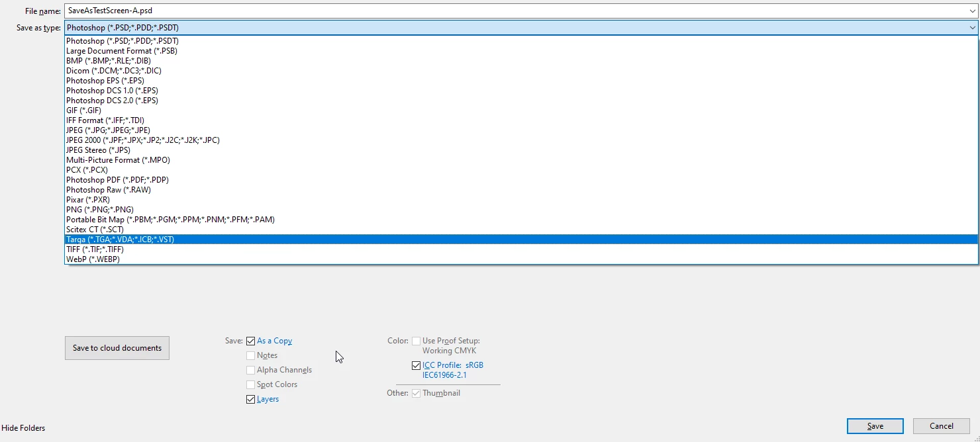
Task: Toggle the Alpha Channels checkbox
Action: [x=250, y=371]
